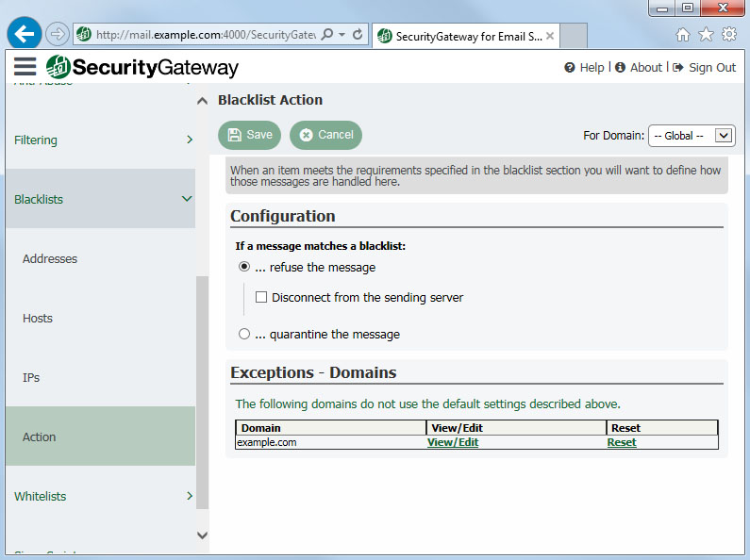Minimize the browser window

(662, 8)
